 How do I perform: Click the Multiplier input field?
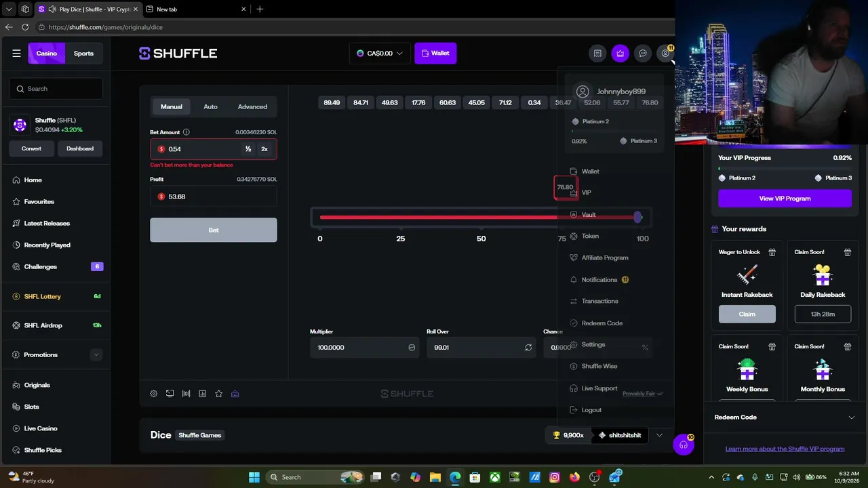pyautogui.click(x=364, y=348)
